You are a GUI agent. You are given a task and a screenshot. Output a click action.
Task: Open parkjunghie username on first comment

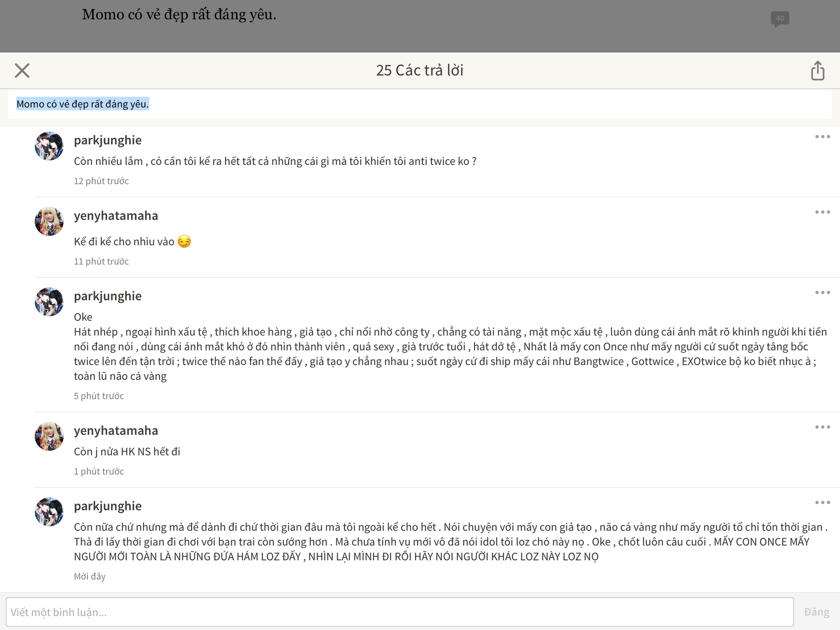[108, 140]
